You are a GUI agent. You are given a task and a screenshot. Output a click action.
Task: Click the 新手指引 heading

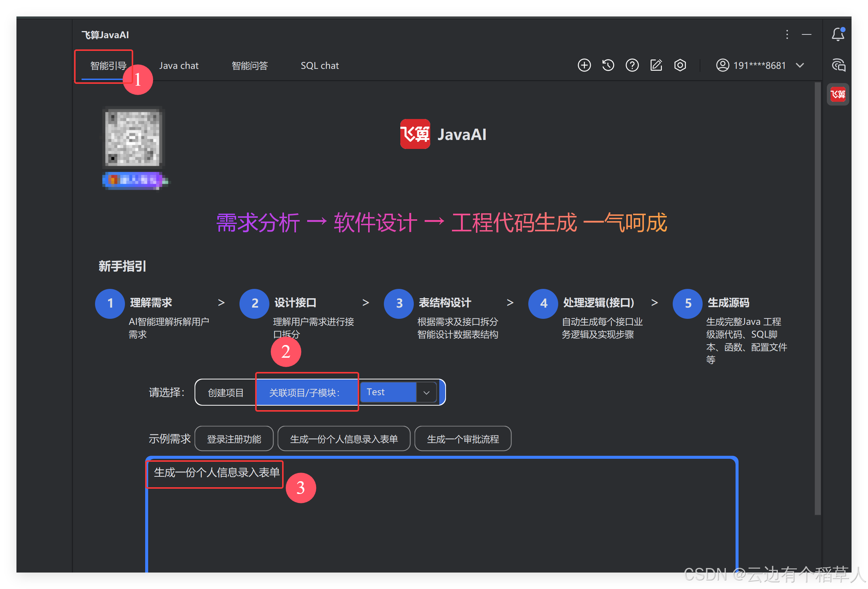click(122, 266)
